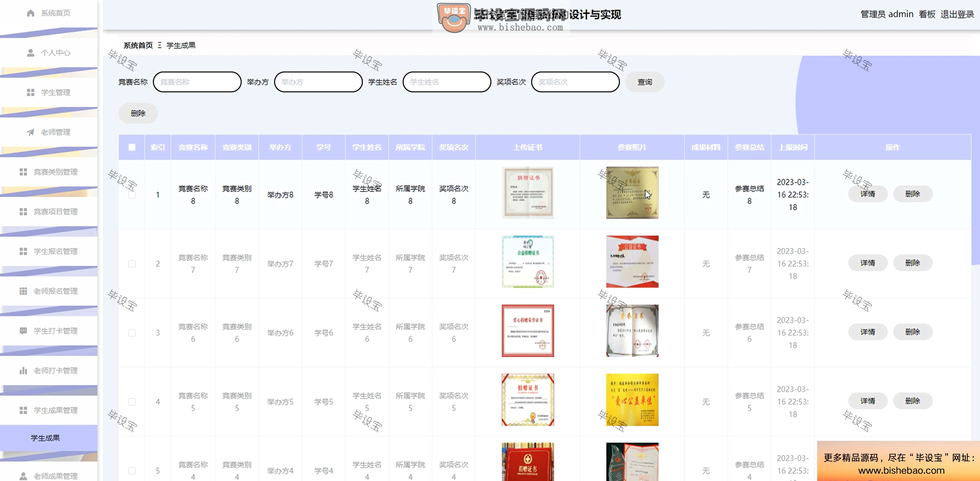Check the checkbox for row index 4
Image resolution: width=980 pixels, height=481 pixels.
(x=132, y=402)
